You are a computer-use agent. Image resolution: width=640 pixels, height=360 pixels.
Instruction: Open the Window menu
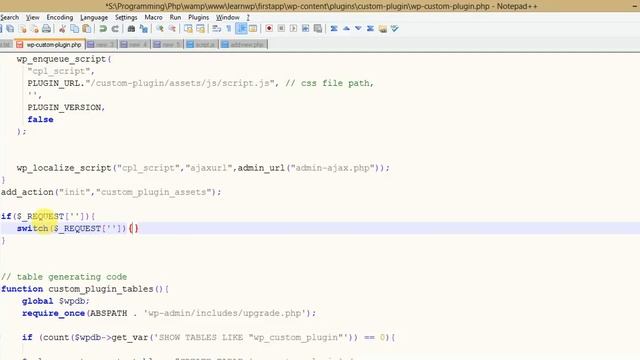(228, 17)
